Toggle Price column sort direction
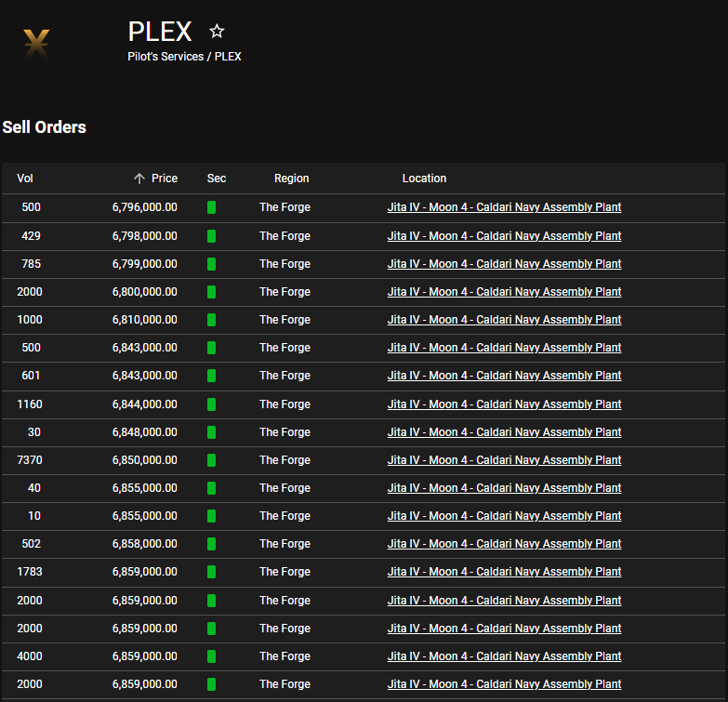728x702 pixels. pos(165,179)
